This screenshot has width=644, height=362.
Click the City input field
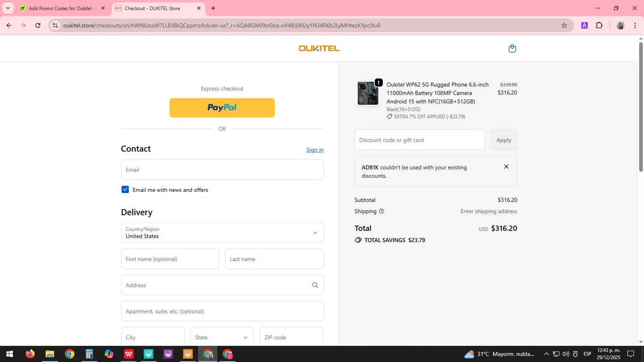click(x=153, y=338)
